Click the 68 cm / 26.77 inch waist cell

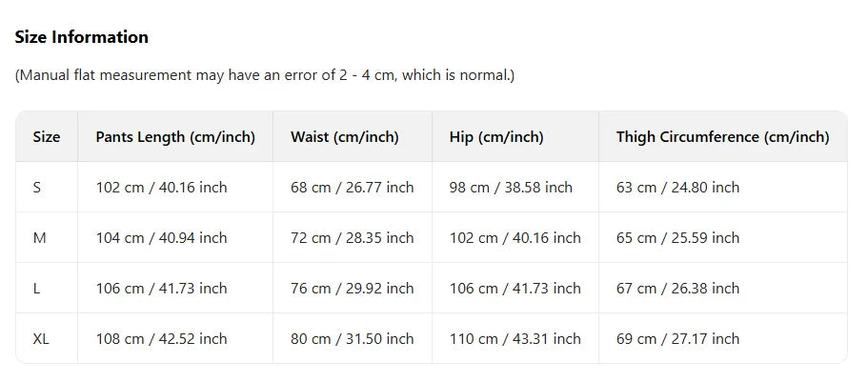(353, 188)
